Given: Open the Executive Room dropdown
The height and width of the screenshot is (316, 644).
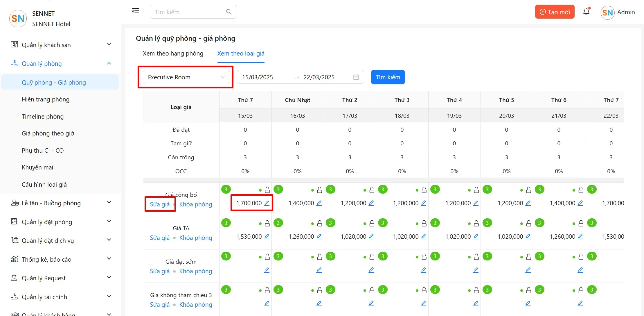Looking at the screenshot, I should pyautogui.click(x=186, y=77).
